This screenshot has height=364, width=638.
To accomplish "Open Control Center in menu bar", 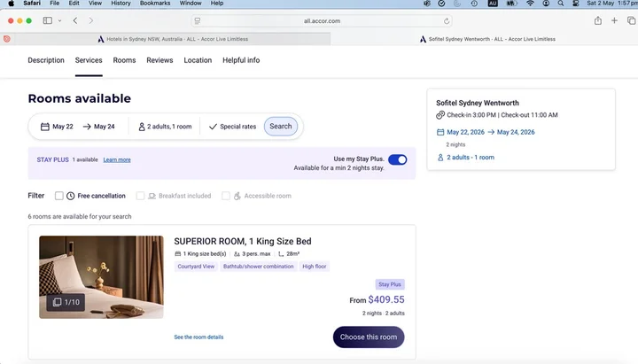I will (575, 4).
